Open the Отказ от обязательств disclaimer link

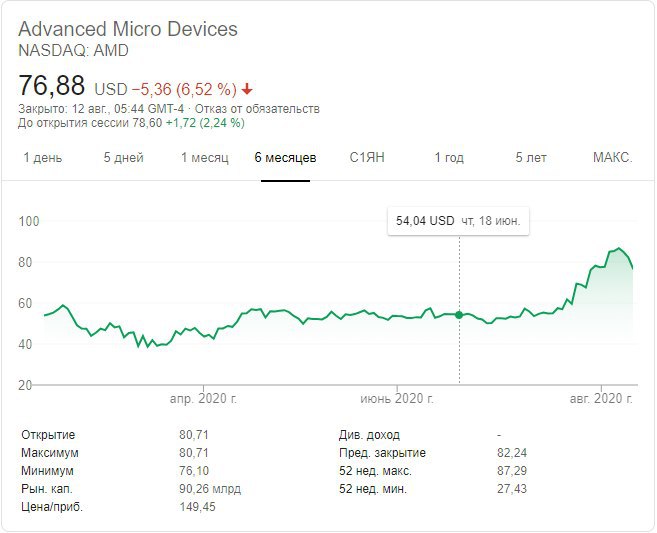[x=257, y=109]
